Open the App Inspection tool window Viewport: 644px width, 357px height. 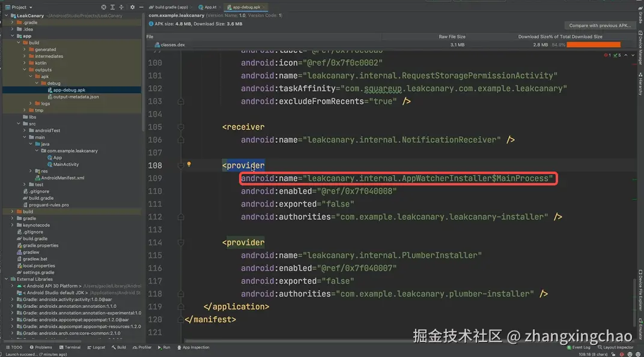(193, 347)
